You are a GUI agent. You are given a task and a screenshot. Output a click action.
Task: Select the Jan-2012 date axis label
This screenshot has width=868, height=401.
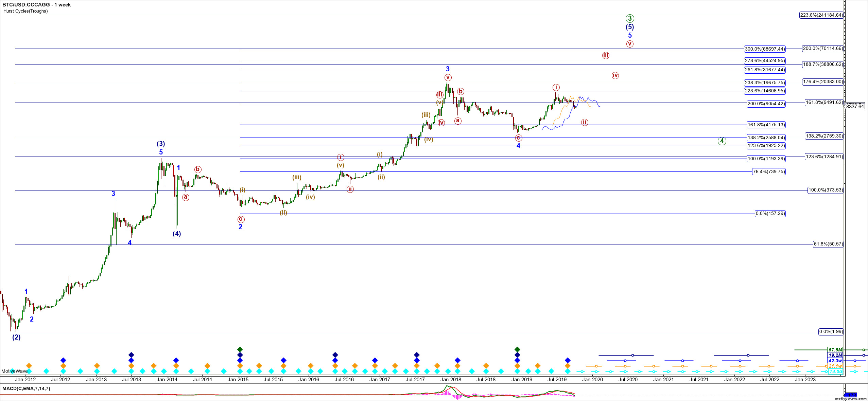point(25,380)
